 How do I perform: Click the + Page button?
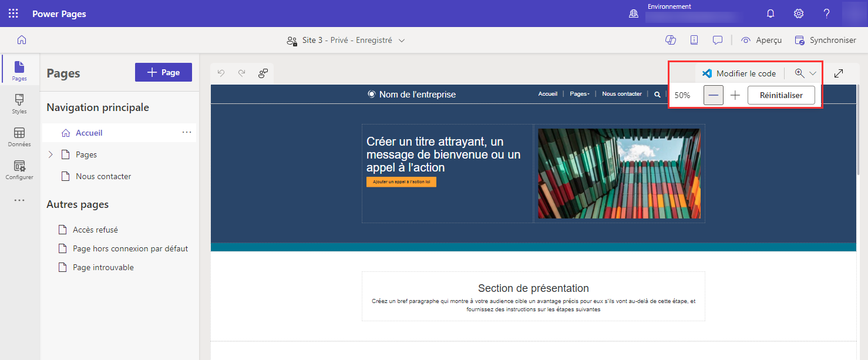pos(163,72)
